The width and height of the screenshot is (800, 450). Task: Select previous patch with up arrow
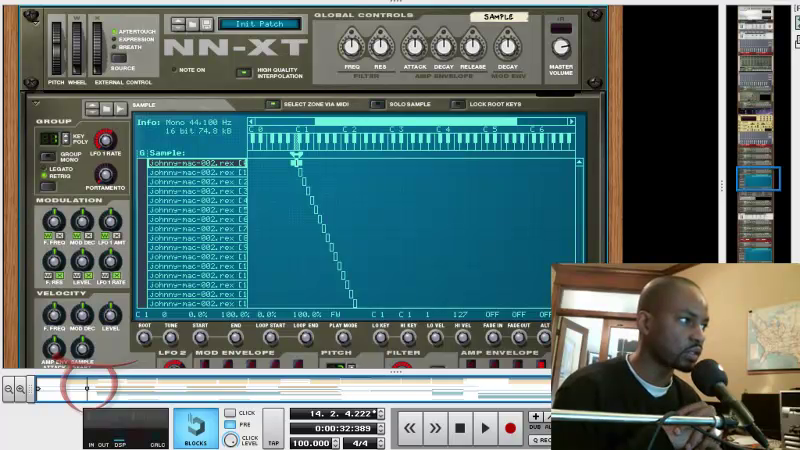pos(178,21)
